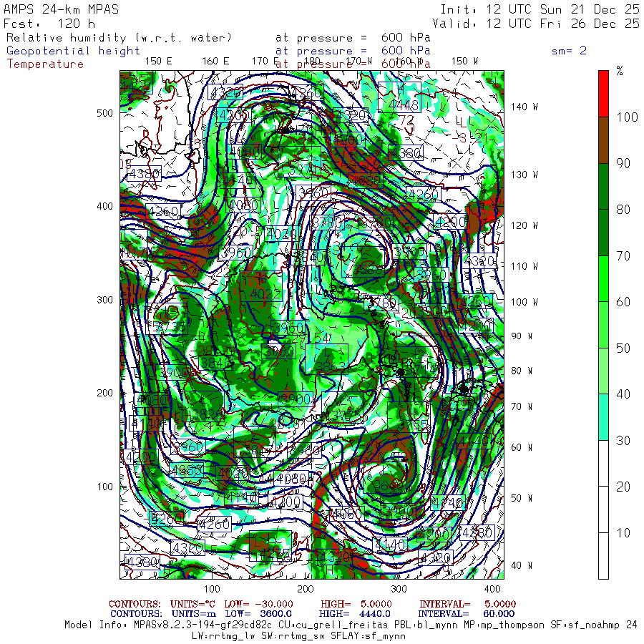Click the '4022' height contour label

(266, 293)
